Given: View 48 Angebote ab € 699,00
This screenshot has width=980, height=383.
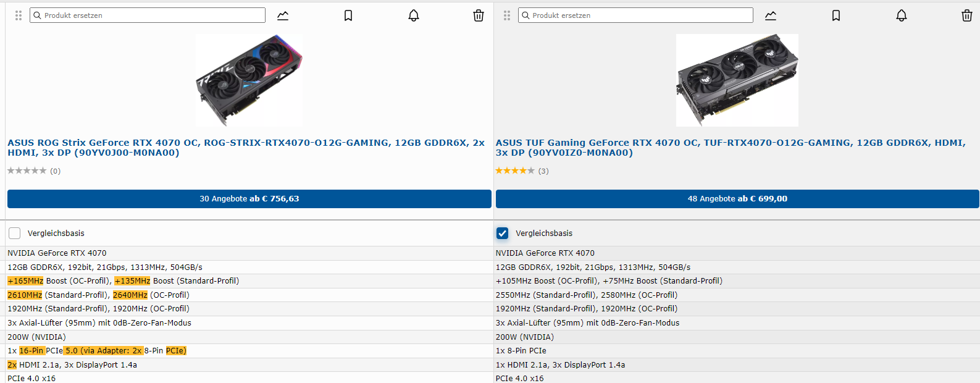Looking at the screenshot, I should point(737,199).
